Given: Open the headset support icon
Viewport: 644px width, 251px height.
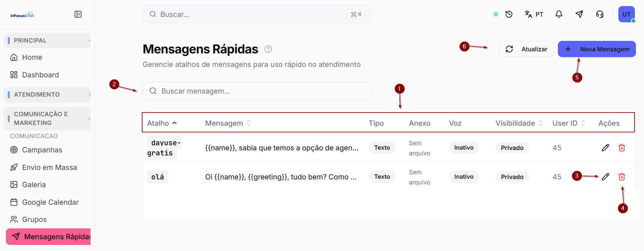Looking at the screenshot, I should click(600, 14).
